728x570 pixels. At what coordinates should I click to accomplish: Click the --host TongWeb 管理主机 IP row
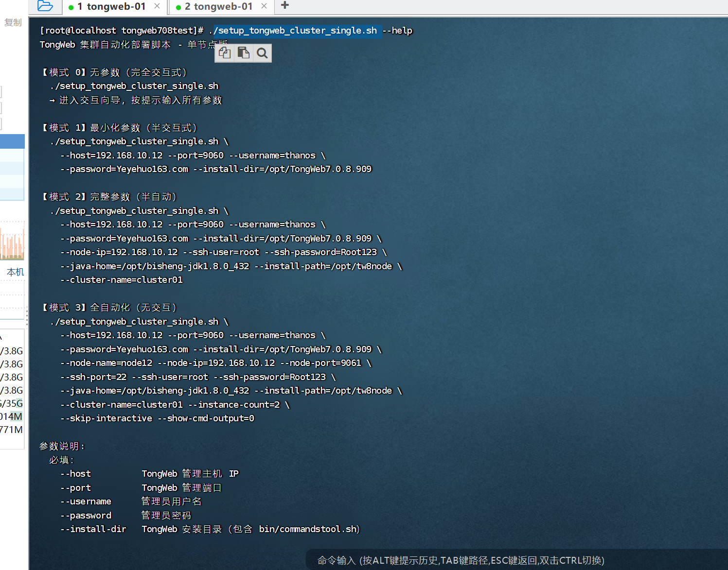point(149,474)
